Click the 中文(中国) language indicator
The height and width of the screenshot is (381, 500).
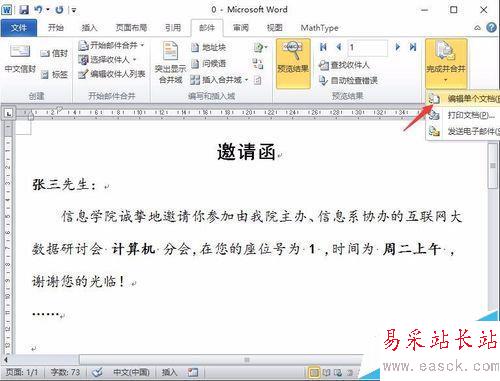pyautogui.click(x=131, y=372)
